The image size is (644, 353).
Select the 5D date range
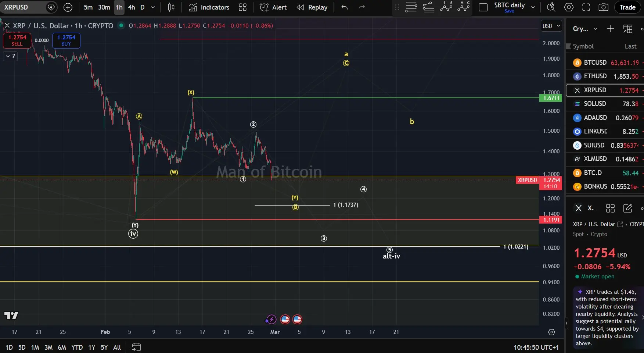[x=22, y=347]
